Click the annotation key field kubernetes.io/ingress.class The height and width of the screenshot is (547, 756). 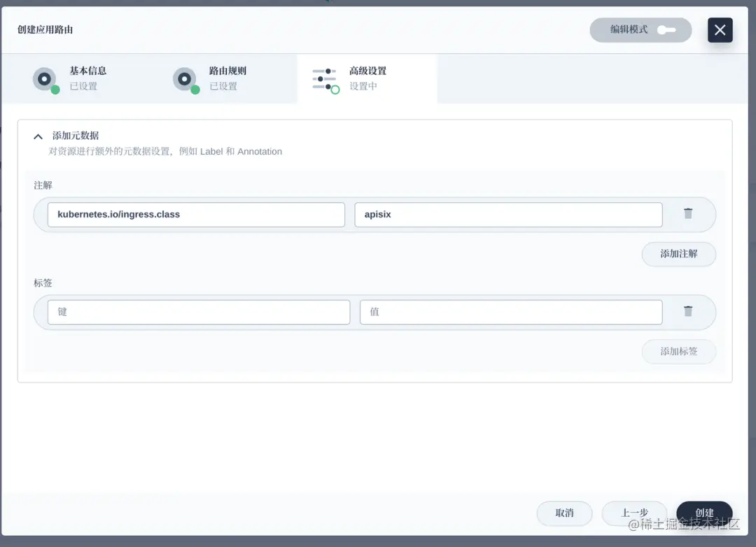[196, 215]
